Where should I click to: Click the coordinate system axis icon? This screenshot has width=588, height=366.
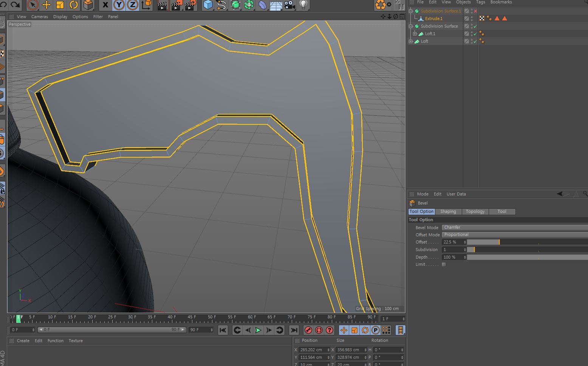[147, 5]
